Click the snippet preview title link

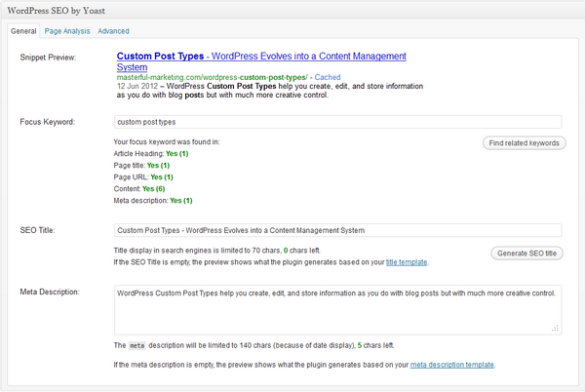click(x=261, y=61)
